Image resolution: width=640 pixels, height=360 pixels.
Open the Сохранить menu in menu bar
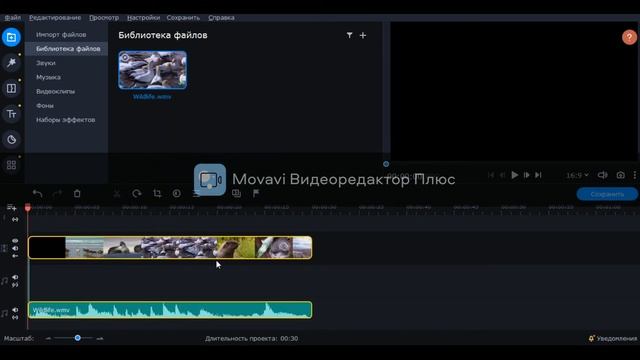[183, 18]
